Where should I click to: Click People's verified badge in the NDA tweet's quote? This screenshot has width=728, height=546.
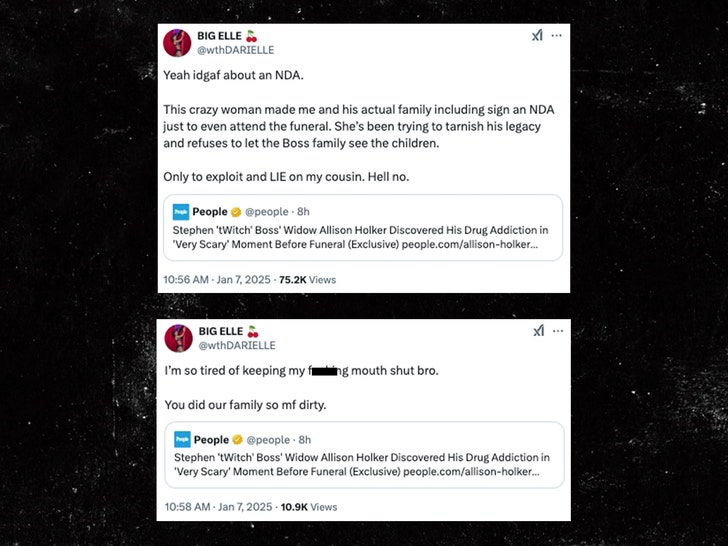(x=236, y=212)
